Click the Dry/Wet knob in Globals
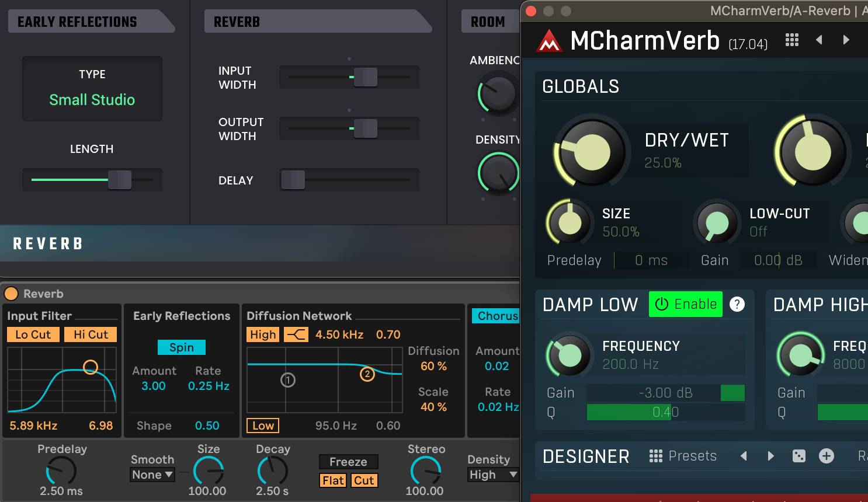Image resolution: width=868 pixels, height=502 pixels. [592, 152]
